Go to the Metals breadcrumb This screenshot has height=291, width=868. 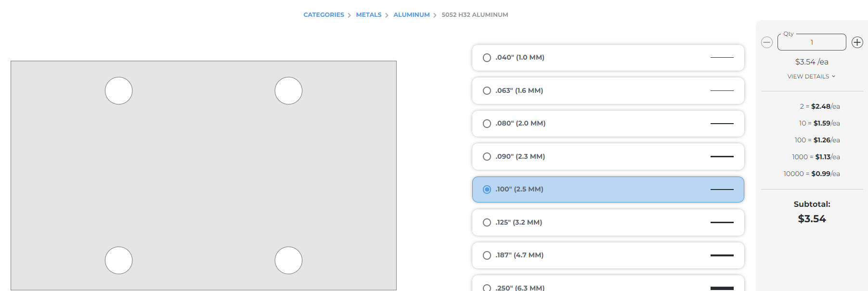point(369,15)
